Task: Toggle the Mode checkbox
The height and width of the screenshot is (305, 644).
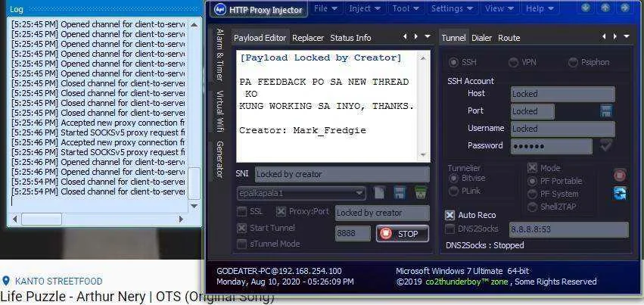Action: click(x=532, y=168)
